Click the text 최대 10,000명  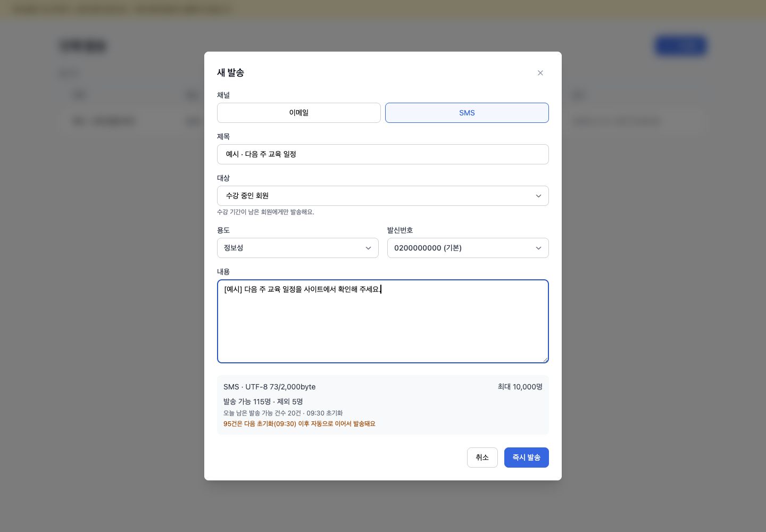click(520, 387)
